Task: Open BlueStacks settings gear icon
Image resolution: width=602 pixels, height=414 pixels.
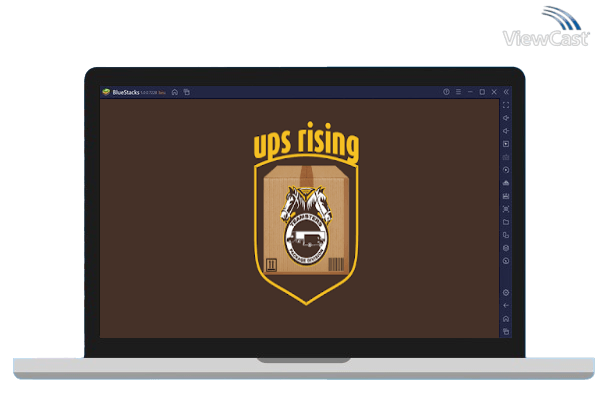Action: coord(506,293)
